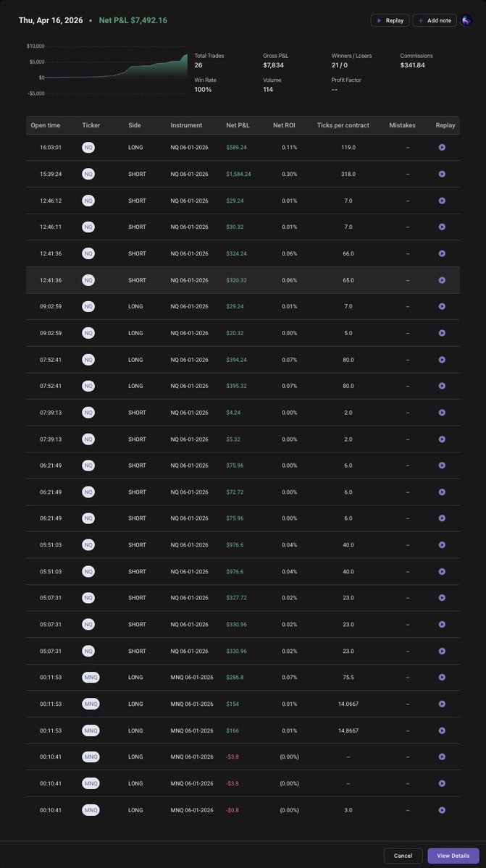Sort by the Side column header
The image size is (486, 868).
click(x=135, y=126)
